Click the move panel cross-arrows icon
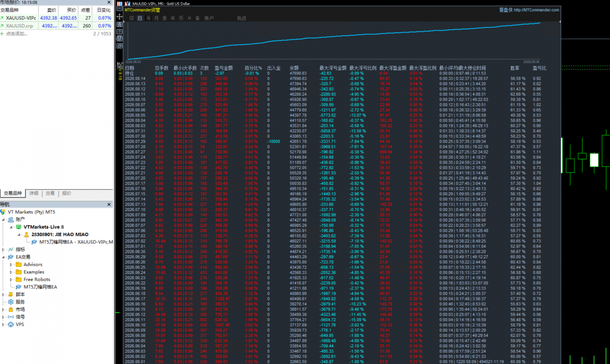The width and height of the screenshot is (610, 364). [119, 16]
